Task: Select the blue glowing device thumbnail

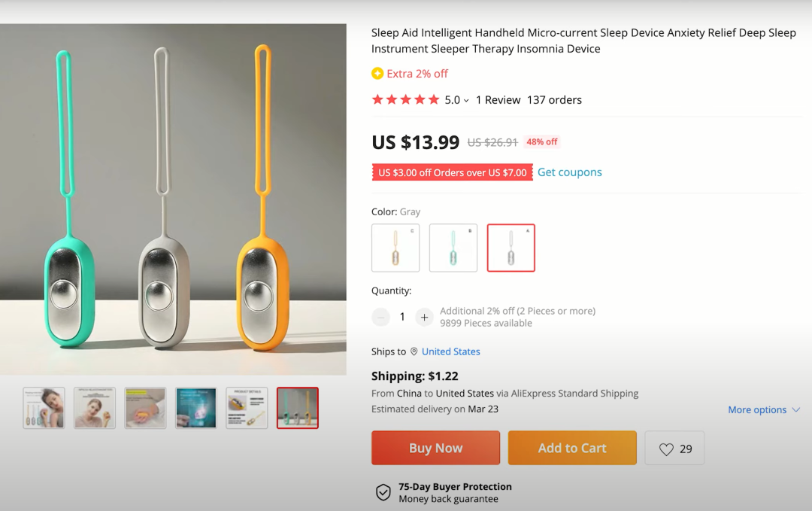Action: coord(196,408)
